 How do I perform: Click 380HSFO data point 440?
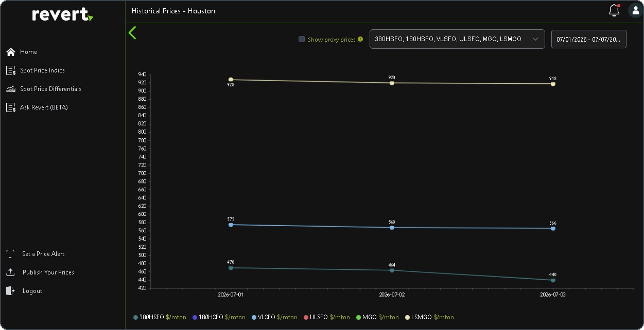pos(553,280)
